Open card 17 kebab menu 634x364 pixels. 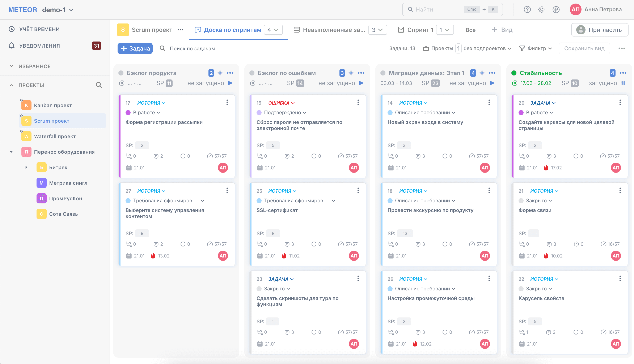click(x=227, y=103)
